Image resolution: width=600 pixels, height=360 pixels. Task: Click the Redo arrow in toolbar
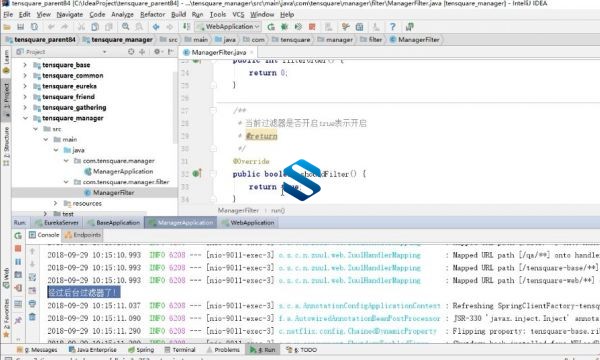tap(64, 27)
